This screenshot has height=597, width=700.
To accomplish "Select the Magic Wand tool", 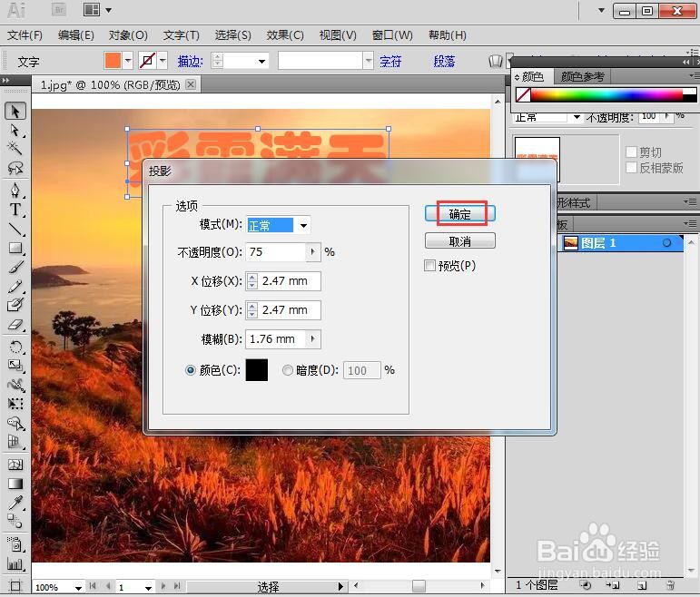I will (15, 148).
